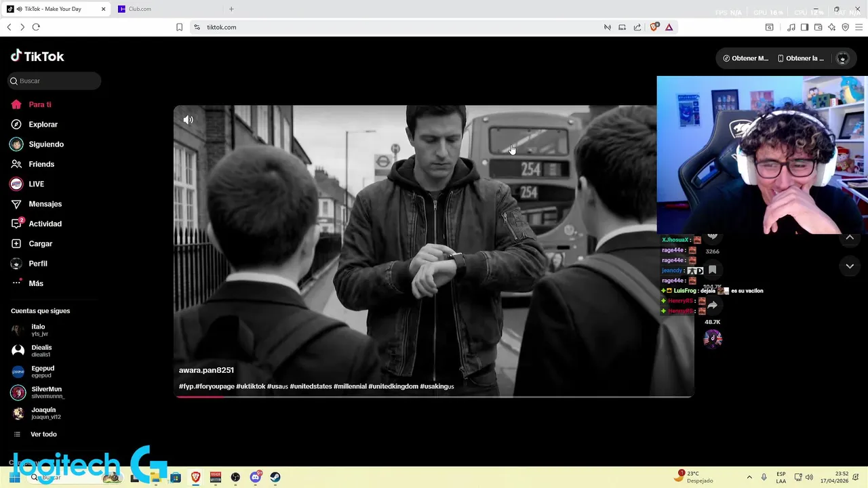This screenshot has height=488, width=868.
Task: Open Actividad notifications
Action: [x=36, y=224]
